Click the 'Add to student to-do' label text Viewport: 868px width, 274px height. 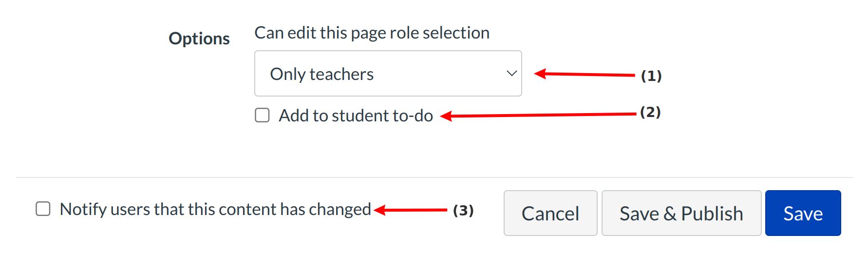356,116
